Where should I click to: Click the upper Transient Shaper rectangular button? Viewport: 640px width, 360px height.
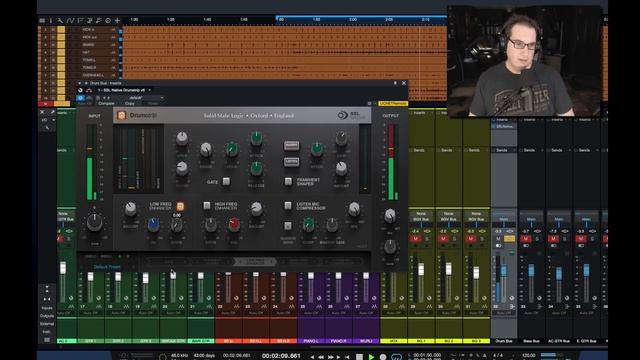(291, 145)
